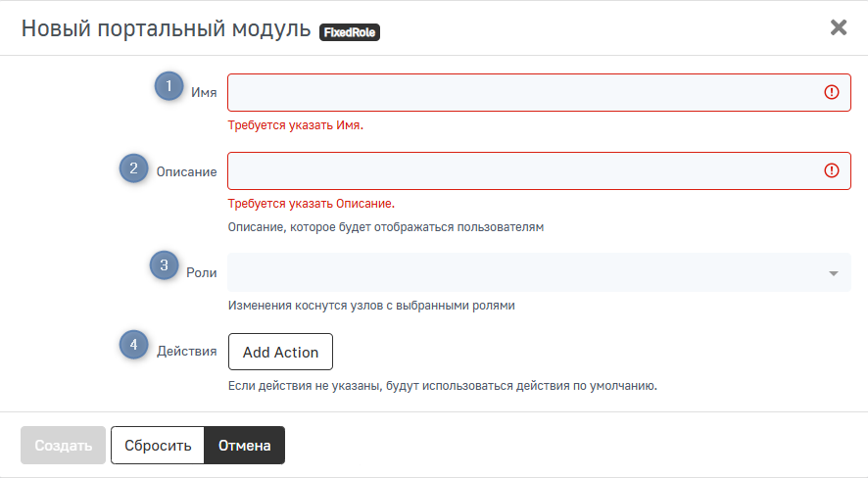
Task: Reset the form with Сбросить
Action: pyautogui.click(x=157, y=445)
